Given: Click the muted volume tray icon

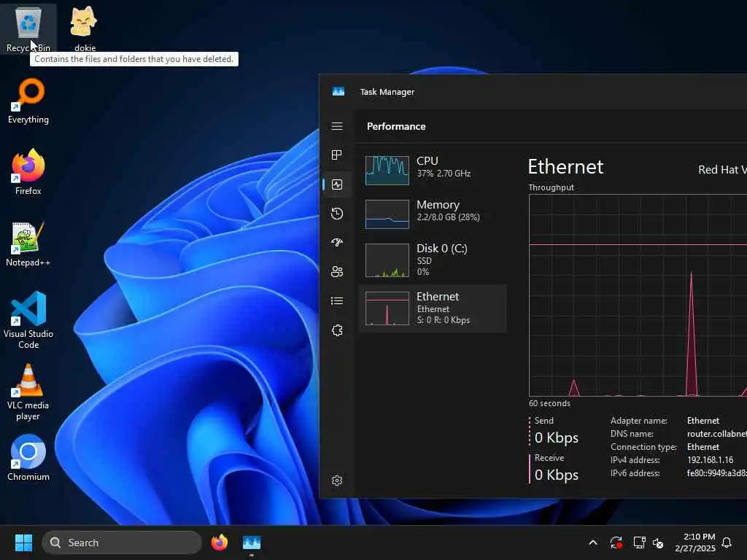Looking at the screenshot, I should pyautogui.click(x=658, y=542).
